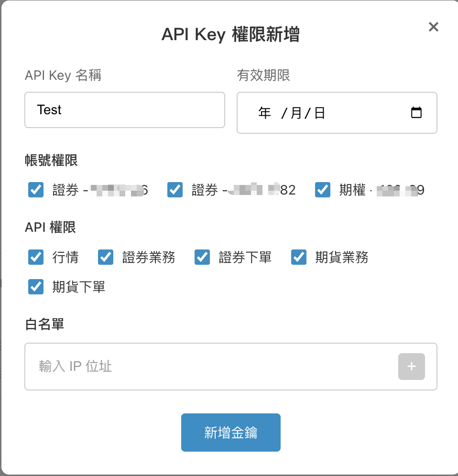
Task: Uncheck the second 證券 account checkbox
Action: tap(174, 190)
